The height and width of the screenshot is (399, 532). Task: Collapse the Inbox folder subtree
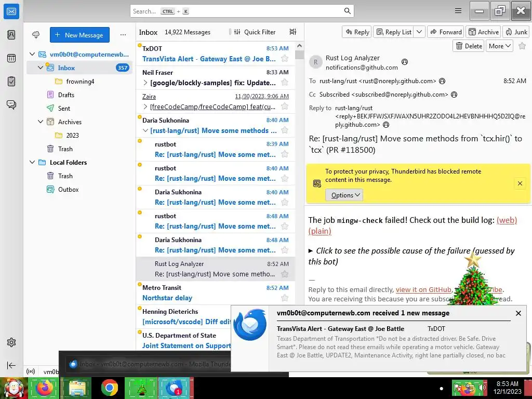[41, 68]
